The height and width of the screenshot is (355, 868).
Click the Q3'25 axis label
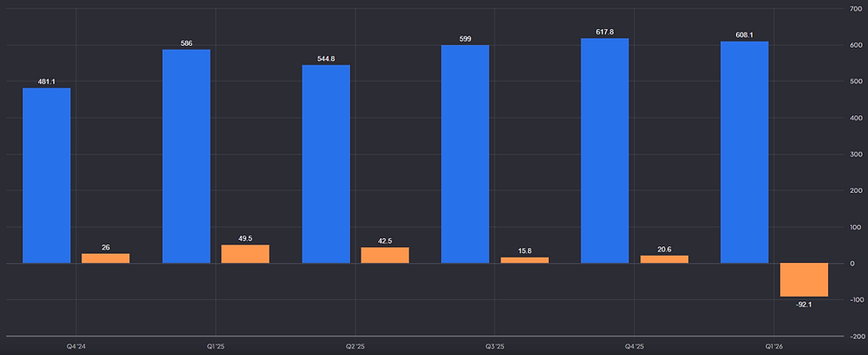point(494,347)
